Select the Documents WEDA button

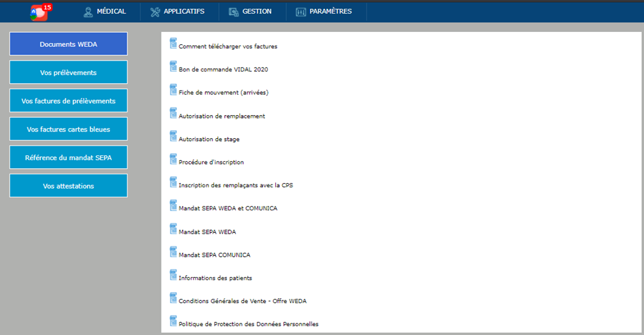point(68,44)
